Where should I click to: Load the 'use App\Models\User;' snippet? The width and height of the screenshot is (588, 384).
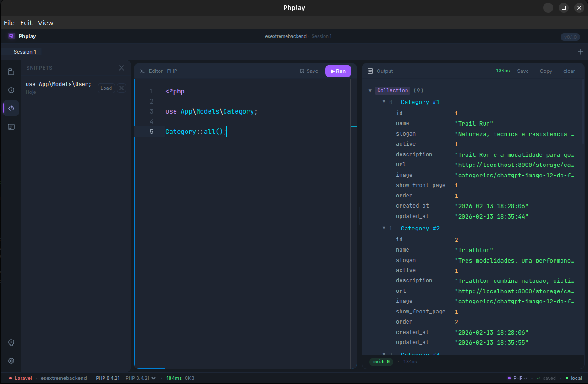tap(106, 88)
